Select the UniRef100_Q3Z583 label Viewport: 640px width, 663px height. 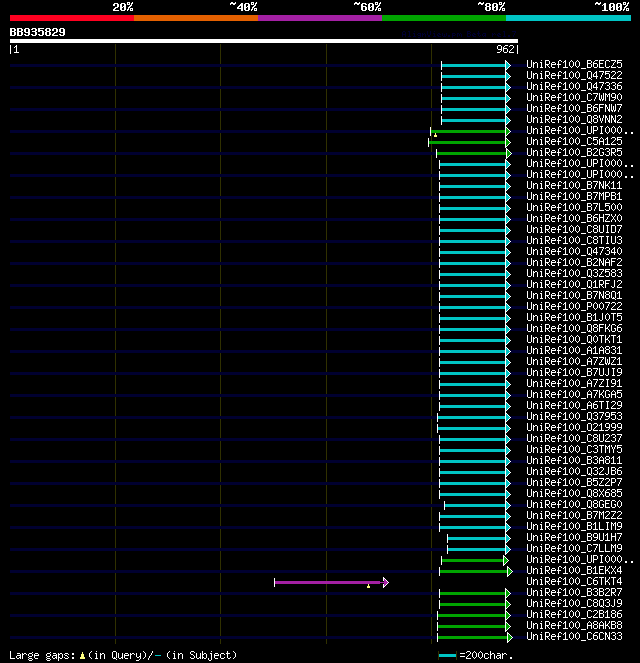574,274
